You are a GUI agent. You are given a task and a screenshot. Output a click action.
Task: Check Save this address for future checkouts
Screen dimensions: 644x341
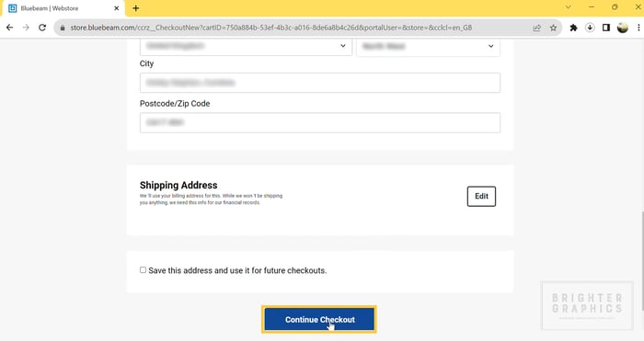coord(143,270)
